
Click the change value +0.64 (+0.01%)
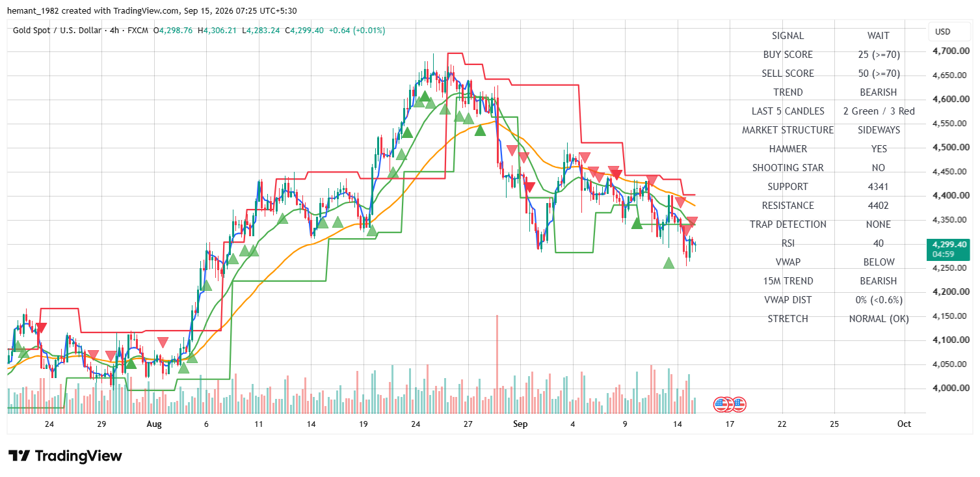[x=357, y=31]
